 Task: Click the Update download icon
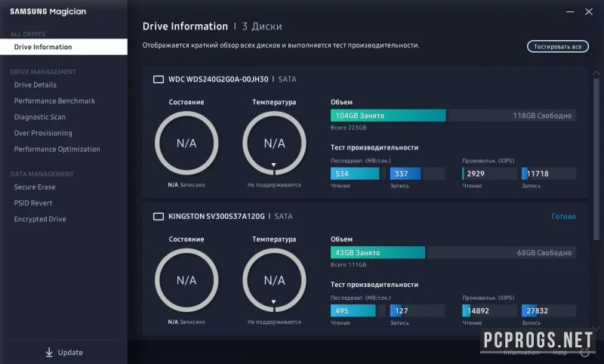point(49,352)
